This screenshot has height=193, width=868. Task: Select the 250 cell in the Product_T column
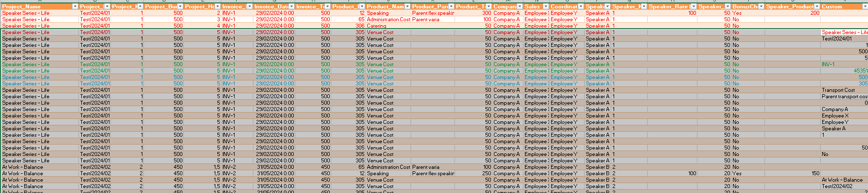tap(486, 173)
